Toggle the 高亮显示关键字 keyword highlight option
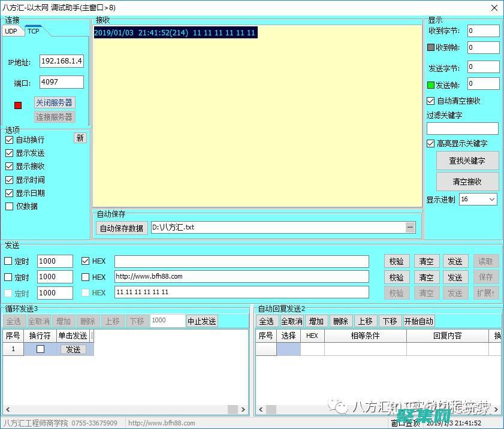This screenshot has height=429, width=504. point(430,143)
